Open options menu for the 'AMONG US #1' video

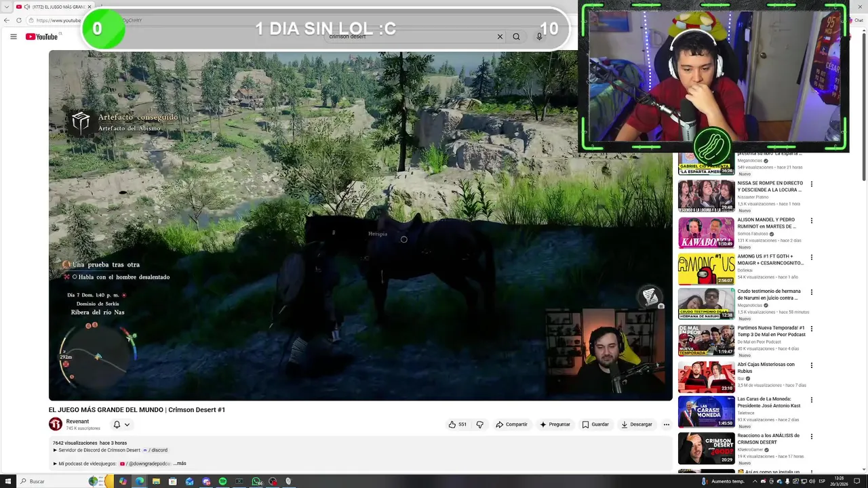(x=811, y=257)
